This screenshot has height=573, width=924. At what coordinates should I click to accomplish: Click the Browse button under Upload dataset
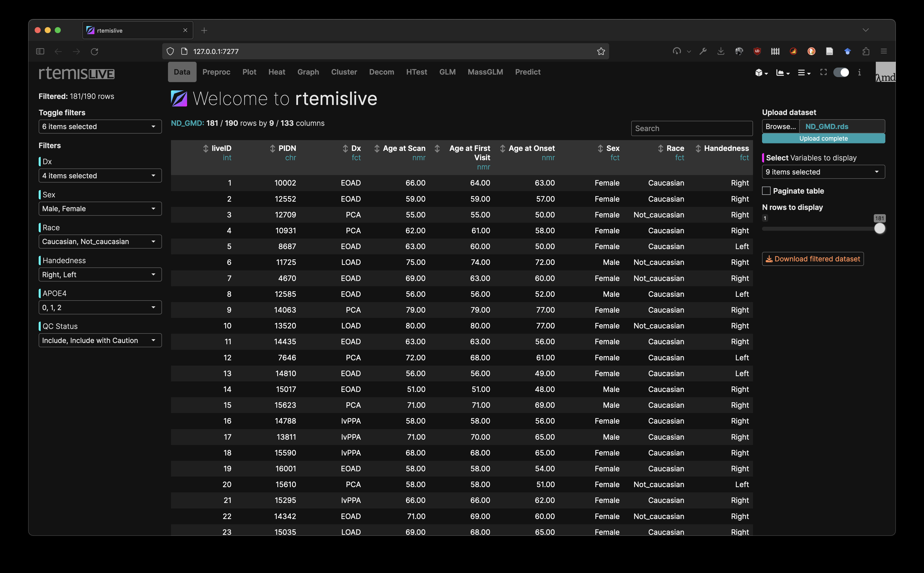pos(780,126)
